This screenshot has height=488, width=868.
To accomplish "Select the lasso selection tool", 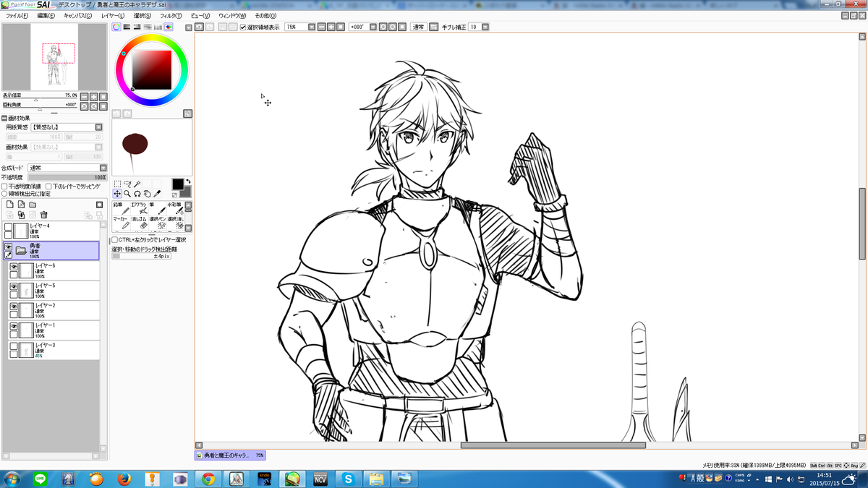I will [x=127, y=184].
